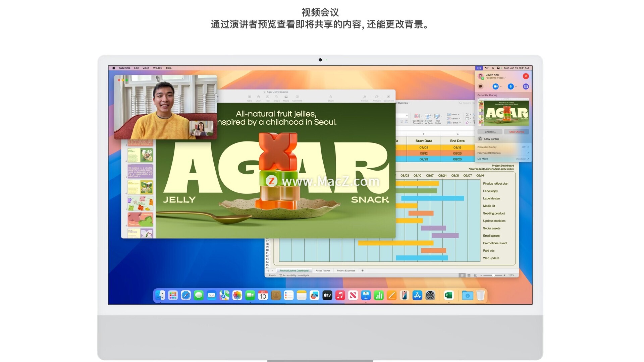The height and width of the screenshot is (362, 644).
Task: Open the Edit menu
Action: click(x=136, y=68)
